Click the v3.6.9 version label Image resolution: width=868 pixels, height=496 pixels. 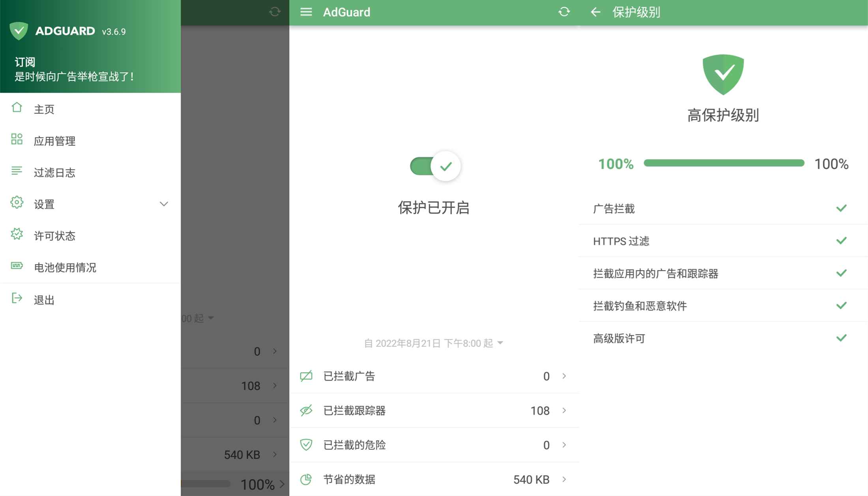[114, 32]
